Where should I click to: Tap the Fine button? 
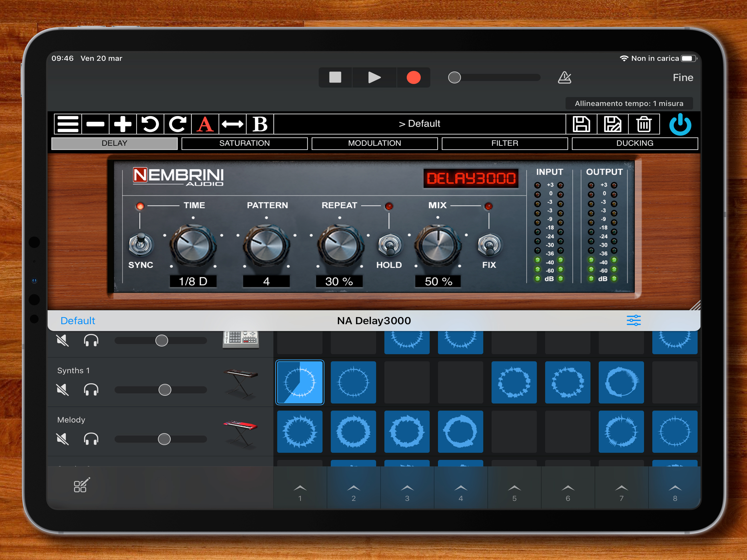pos(683,78)
